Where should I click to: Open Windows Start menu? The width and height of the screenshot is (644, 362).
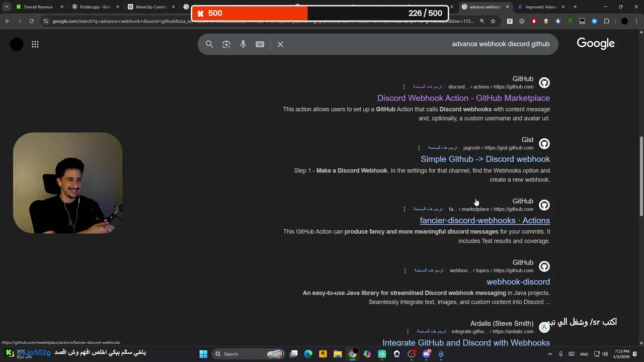pyautogui.click(x=203, y=354)
